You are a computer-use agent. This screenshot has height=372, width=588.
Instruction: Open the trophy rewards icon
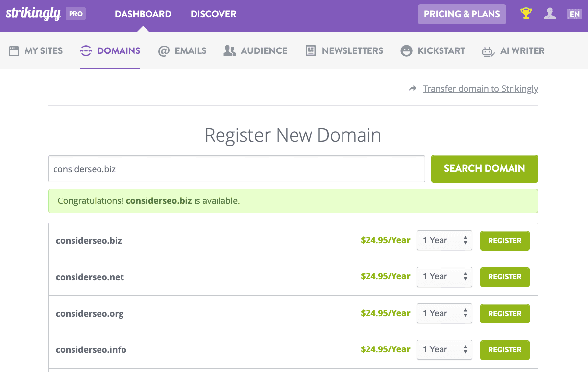526,14
